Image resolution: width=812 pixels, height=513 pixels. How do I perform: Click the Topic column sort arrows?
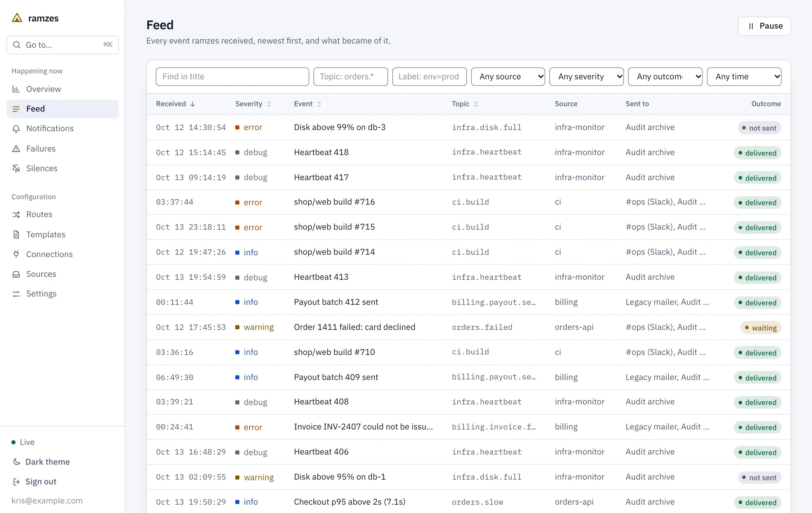[x=476, y=104]
